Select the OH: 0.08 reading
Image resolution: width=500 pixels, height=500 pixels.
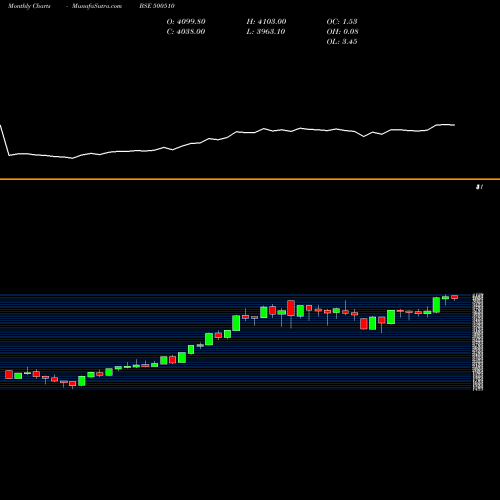(342, 32)
